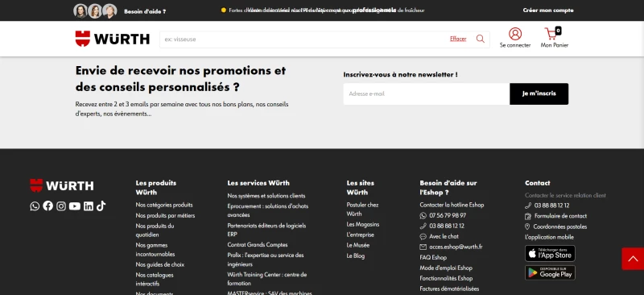Open Eprocurement solutions d'achats avancées link
644x295 pixels.
point(268,210)
